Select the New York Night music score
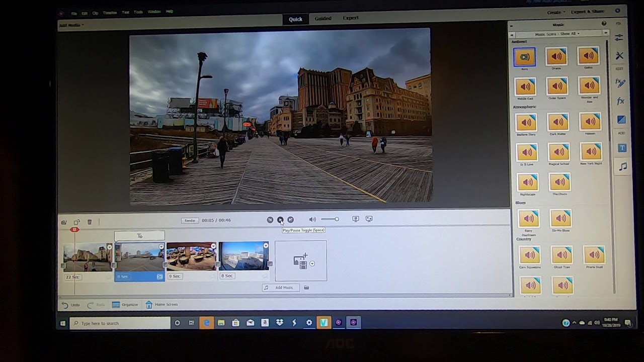 [591, 151]
